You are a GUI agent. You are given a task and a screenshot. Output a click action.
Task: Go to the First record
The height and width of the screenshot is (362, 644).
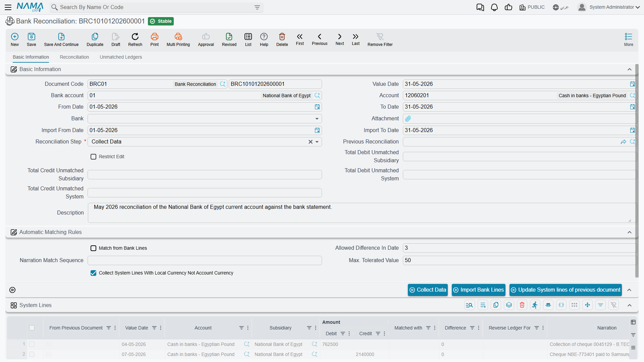(x=300, y=39)
